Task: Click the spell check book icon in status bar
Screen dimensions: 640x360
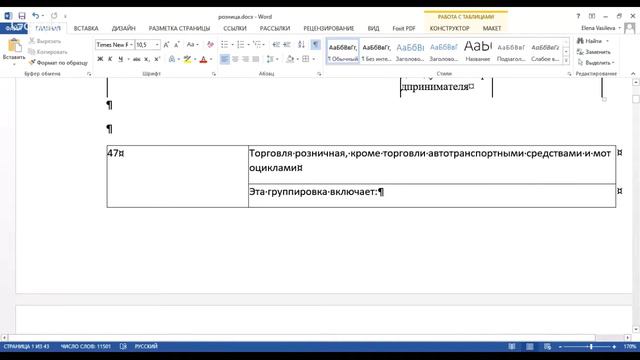Action: coord(123,347)
